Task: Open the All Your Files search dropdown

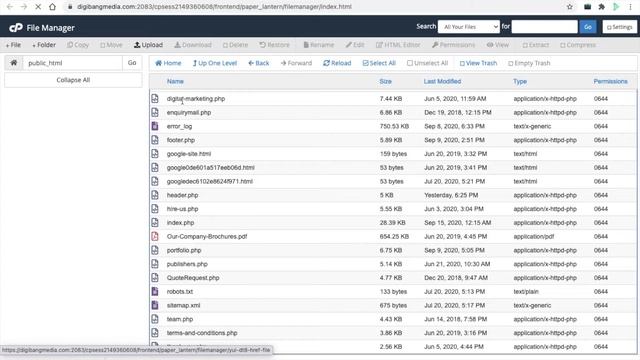Action: click(469, 27)
